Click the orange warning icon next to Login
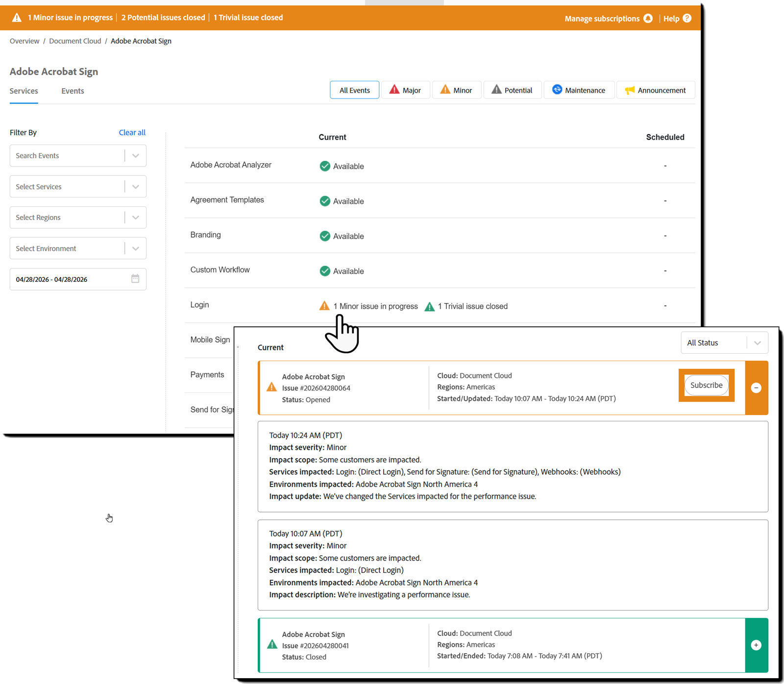The image size is (784, 684). pyautogui.click(x=324, y=305)
